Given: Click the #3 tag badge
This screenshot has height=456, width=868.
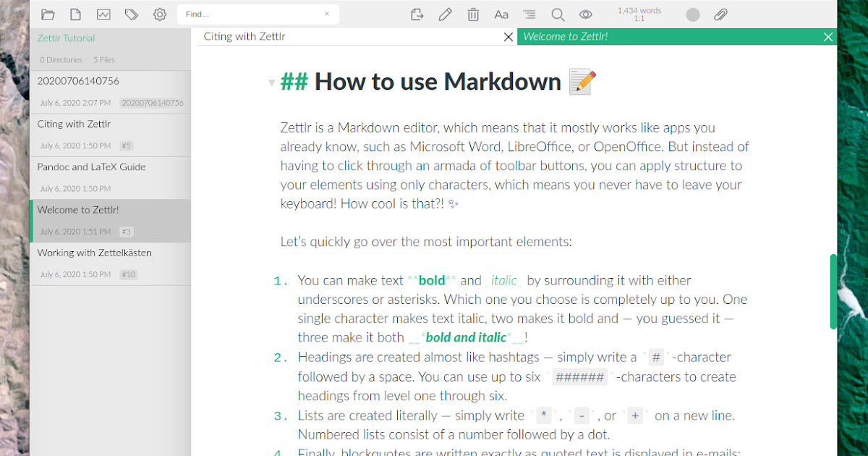Looking at the screenshot, I should [127, 232].
